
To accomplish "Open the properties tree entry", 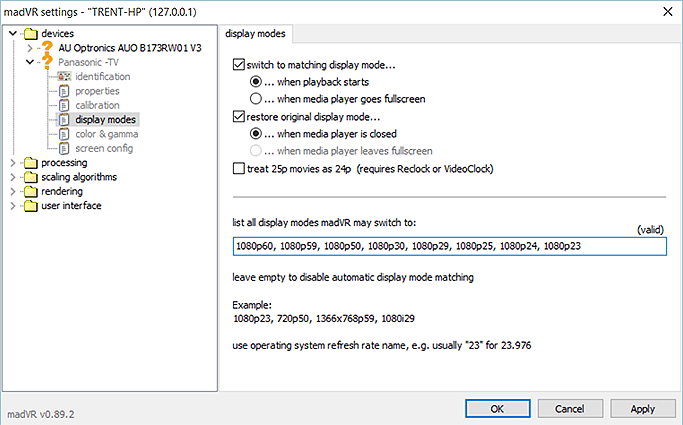I will (97, 91).
